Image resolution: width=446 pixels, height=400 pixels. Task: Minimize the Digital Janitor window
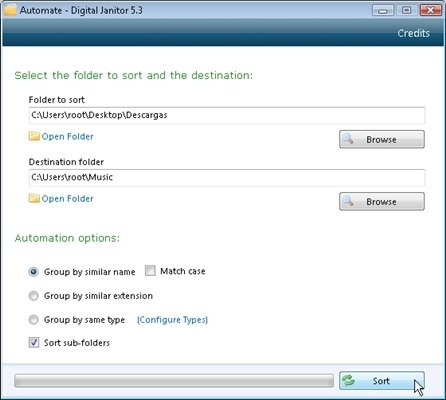(383, 10)
